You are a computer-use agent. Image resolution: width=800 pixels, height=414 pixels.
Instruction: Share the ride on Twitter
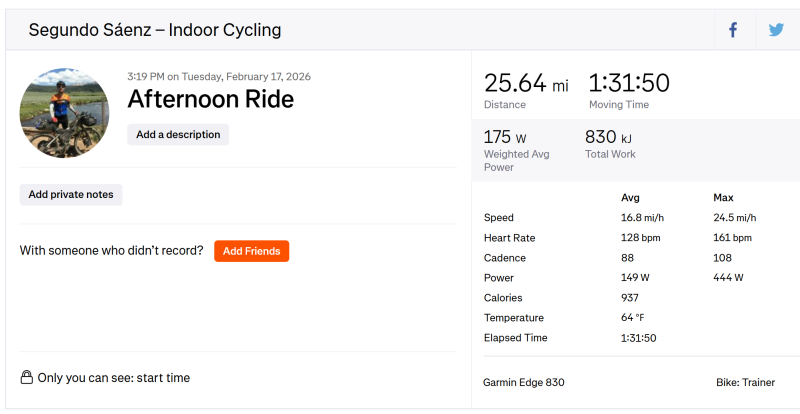pyautogui.click(x=776, y=30)
